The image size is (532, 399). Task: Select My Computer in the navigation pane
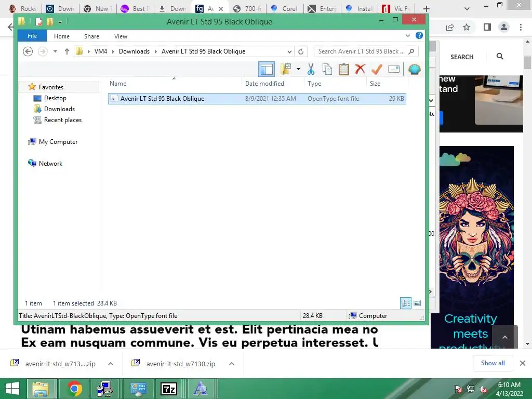[x=58, y=142]
